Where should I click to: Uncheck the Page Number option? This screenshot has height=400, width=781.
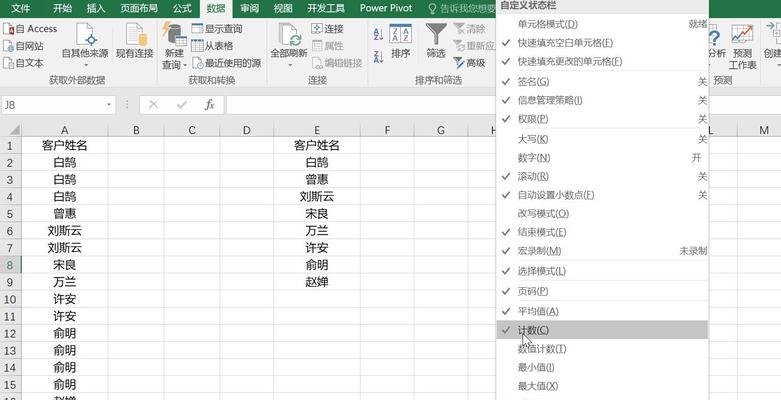(602, 291)
